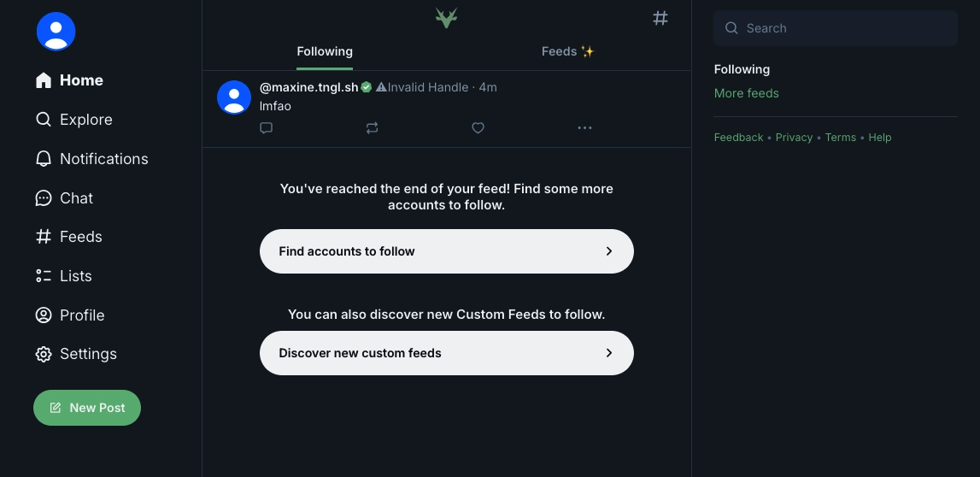Click Find accounts to follow chevron

[609, 251]
